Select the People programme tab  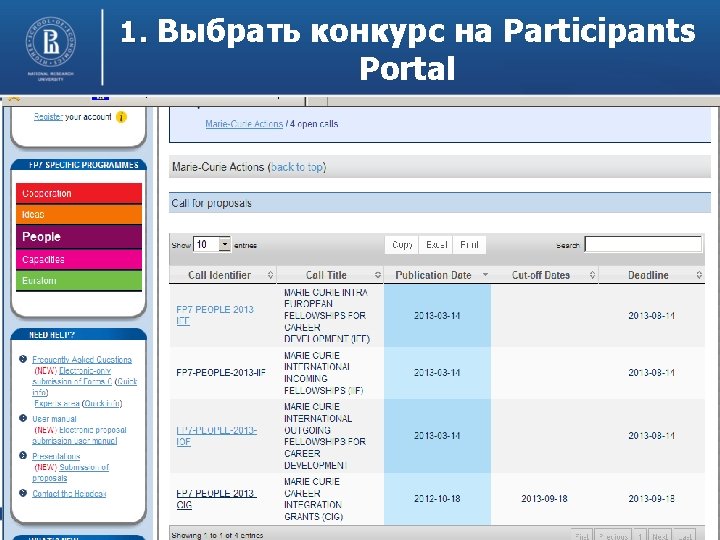pyautogui.click(x=79, y=236)
